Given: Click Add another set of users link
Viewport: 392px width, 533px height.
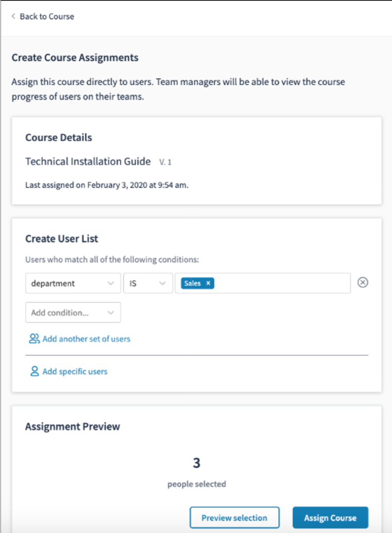Looking at the screenshot, I should point(86,339).
